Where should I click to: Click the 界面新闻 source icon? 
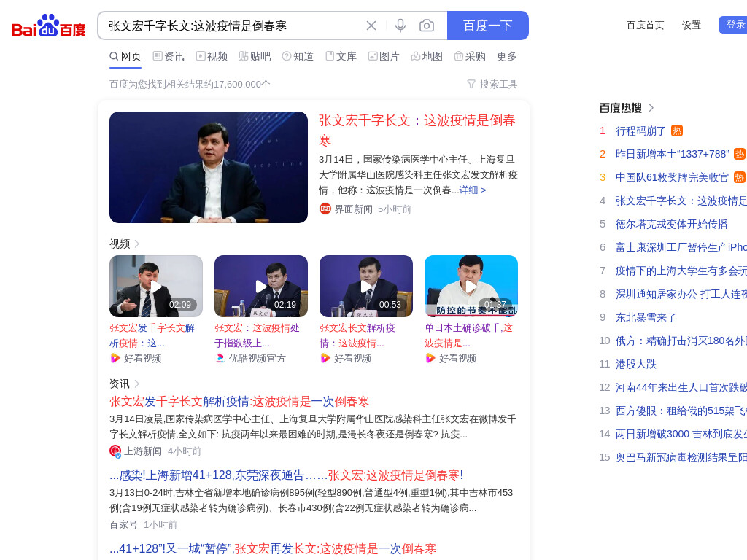point(325,209)
